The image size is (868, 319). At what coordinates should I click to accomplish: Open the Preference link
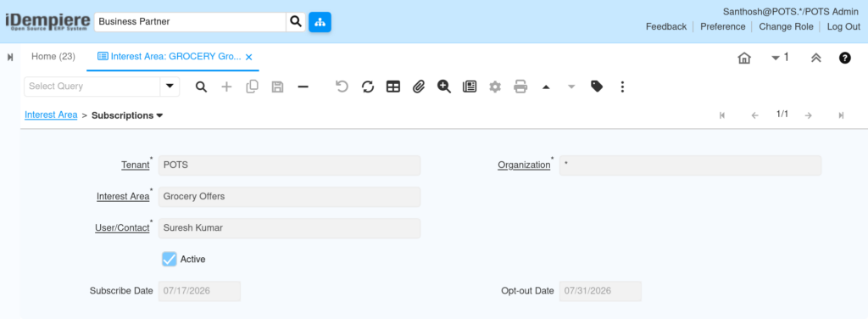(722, 26)
